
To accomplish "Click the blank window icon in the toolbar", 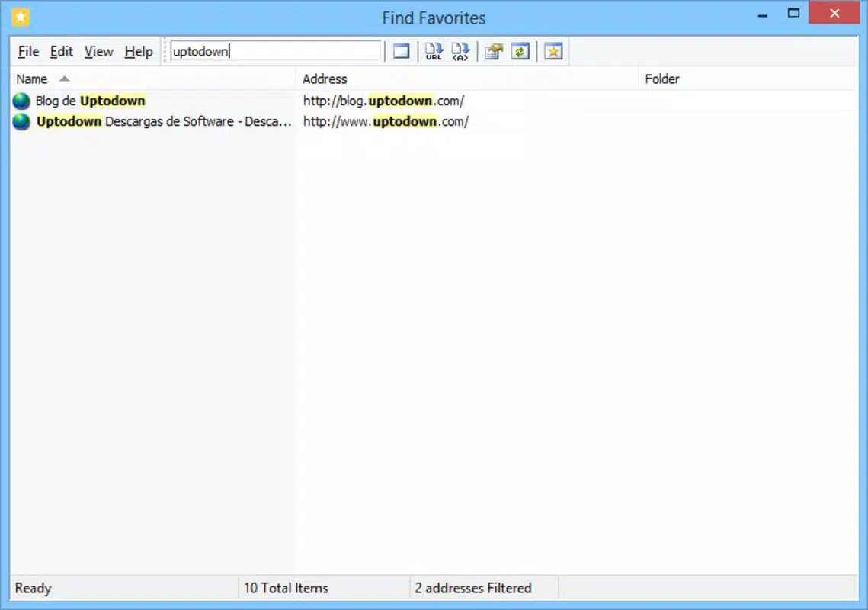I will click(402, 52).
